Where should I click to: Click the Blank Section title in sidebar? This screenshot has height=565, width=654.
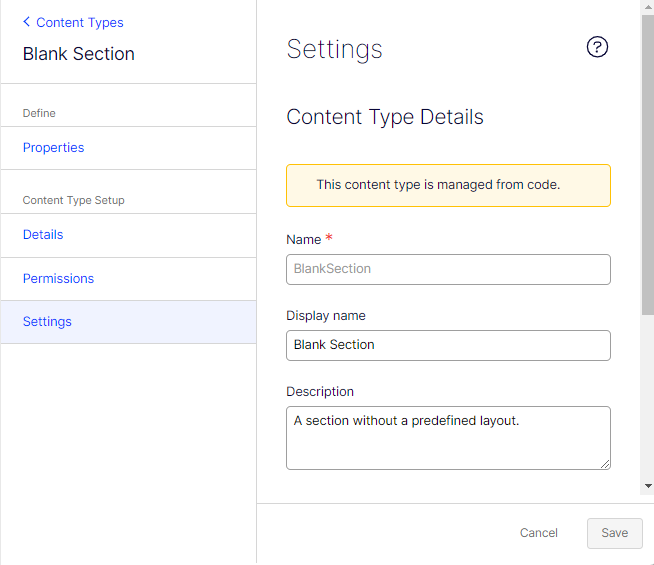(x=79, y=54)
